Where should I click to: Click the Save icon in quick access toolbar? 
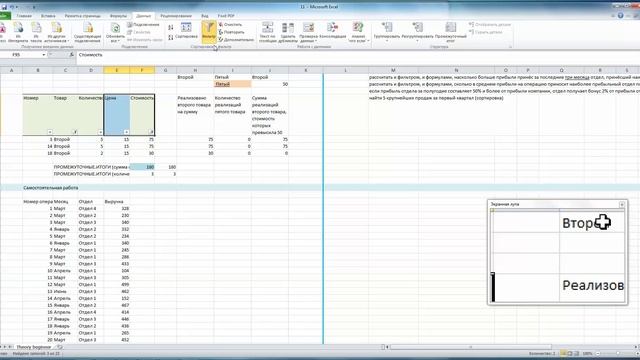point(4,7)
